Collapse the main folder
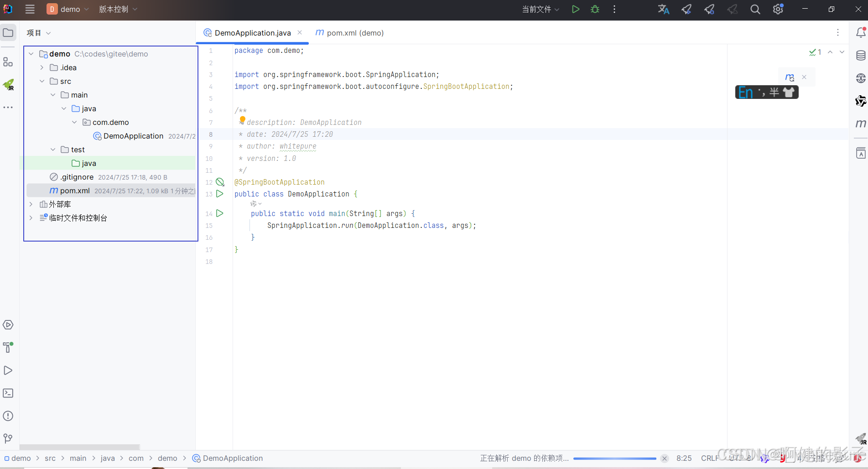Viewport: 868px width, 469px height. click(53, 95)
